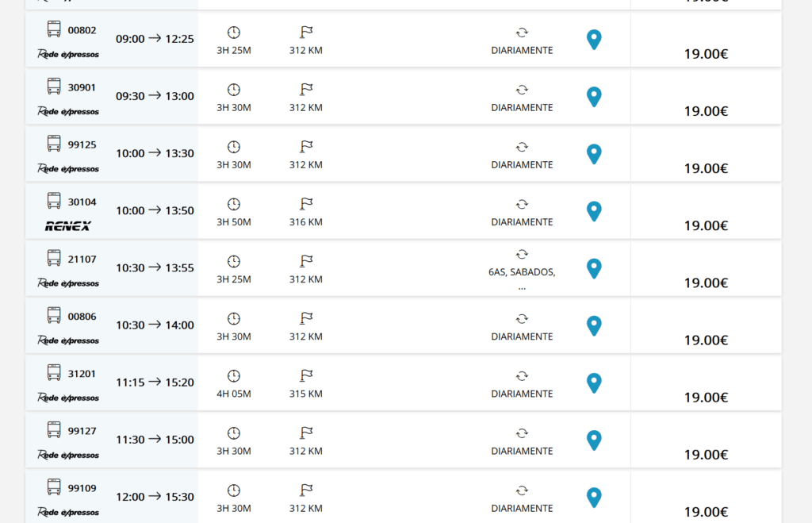The width and height of the screenshot is (812, 523).
Task: Click the 316 KM distance for RENEX trip
Action: [306, 222]
